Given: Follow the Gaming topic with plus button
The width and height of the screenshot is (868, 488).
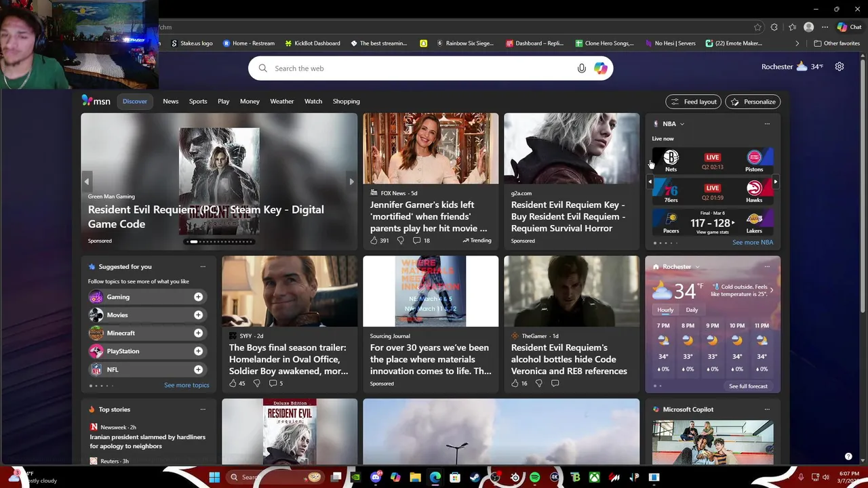Looking at the screenshot, I should [x=198, y=297].
